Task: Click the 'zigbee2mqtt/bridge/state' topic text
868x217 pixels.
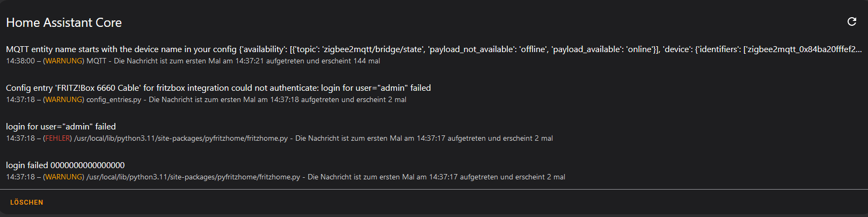Action: coord(374,49)
